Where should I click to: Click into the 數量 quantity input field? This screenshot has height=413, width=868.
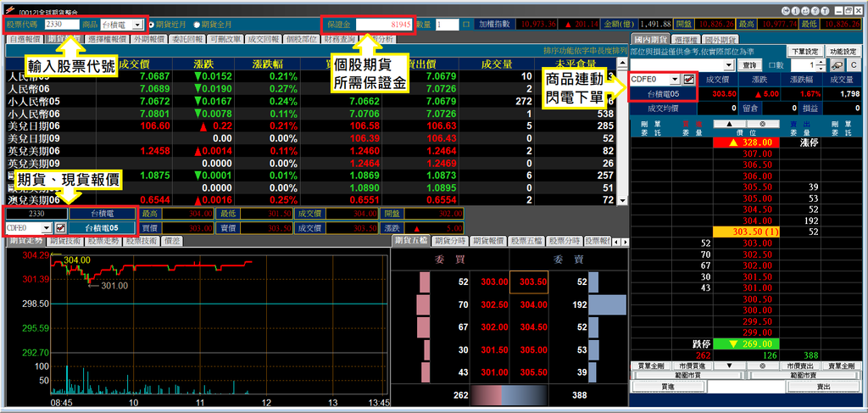(x=447, y=25)
